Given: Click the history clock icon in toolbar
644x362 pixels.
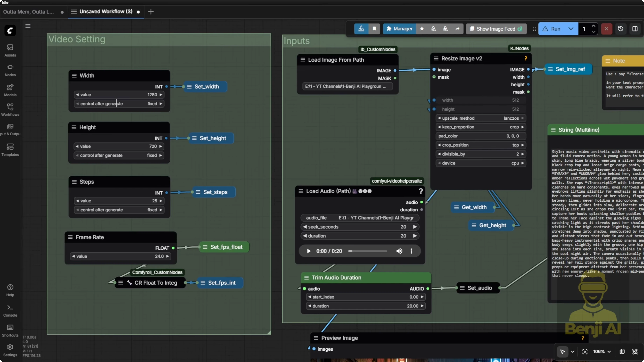Looking at the screenshot, I should (621, 29).
